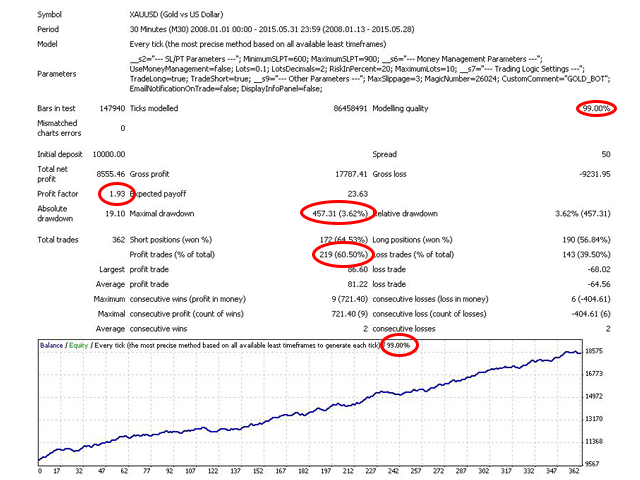Click the Maximal drawdown value 457.31 (3.62%)
Image resolution: width=640 pixels, height=480 pixels.
coord(340,213)
